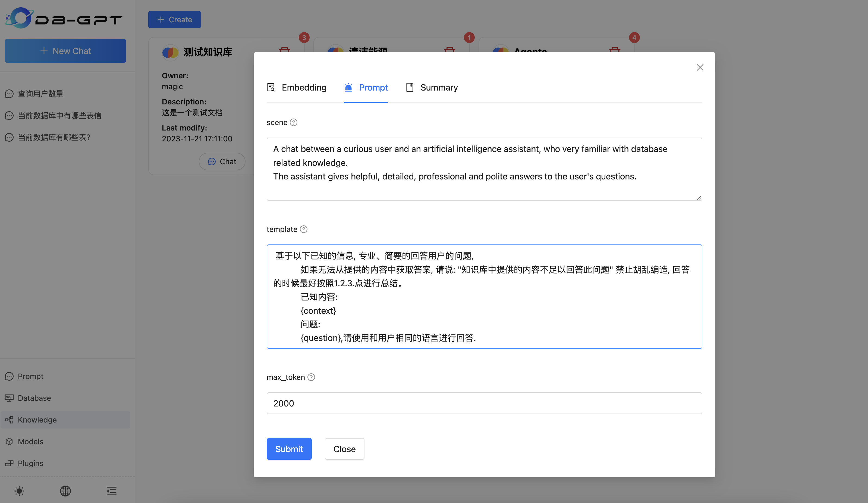The height and width of the screenshot is (503, 868).
Task: Open the language globe icon
Action: (x=65, y=490)
